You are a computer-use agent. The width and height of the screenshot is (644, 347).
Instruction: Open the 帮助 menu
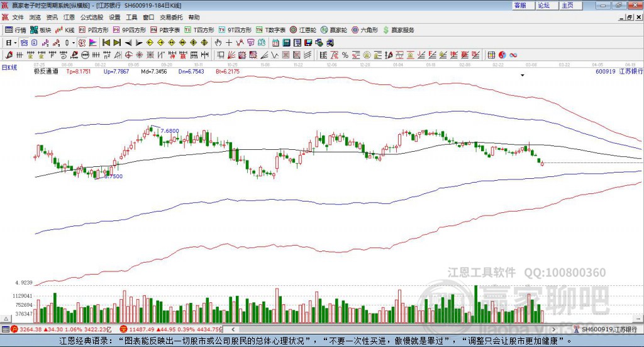point(194,17)
